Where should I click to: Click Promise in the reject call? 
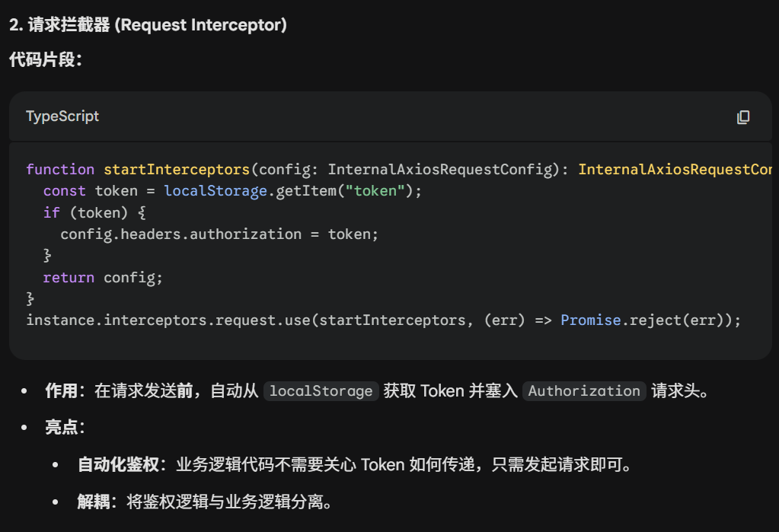(x=590, y=320)
